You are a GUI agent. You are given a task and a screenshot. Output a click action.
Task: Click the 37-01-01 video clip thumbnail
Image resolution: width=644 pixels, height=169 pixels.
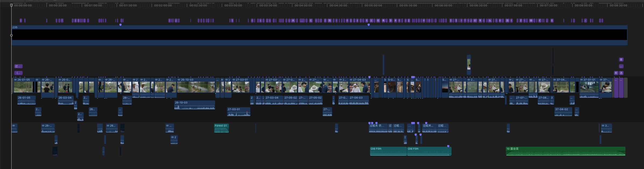(589, 87)
